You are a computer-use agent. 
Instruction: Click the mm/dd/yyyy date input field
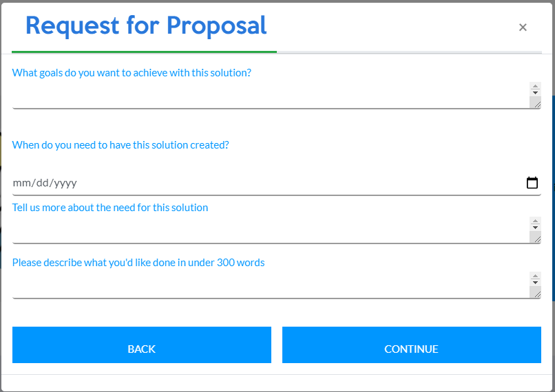pyautogui.click(x=262, y=183)
